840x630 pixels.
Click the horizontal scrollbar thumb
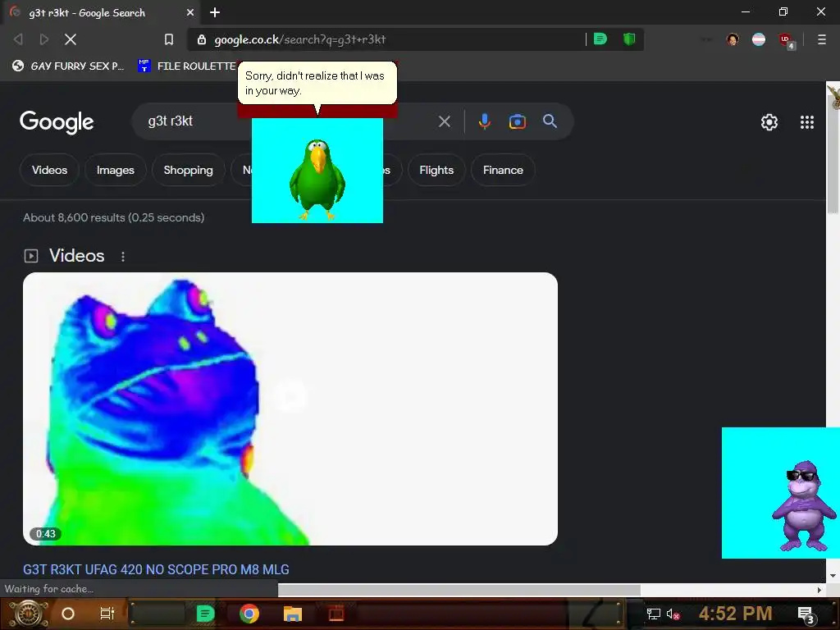coord(459,590)
